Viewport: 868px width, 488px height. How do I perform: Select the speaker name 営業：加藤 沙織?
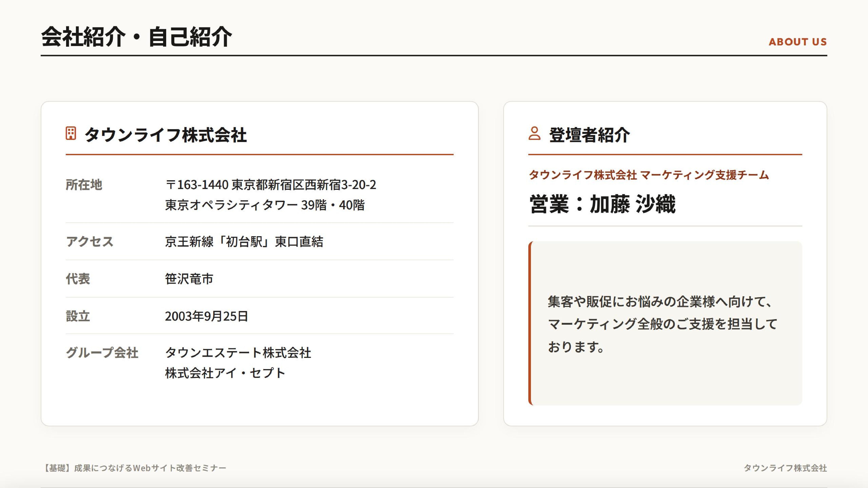(x=602, y=204)
